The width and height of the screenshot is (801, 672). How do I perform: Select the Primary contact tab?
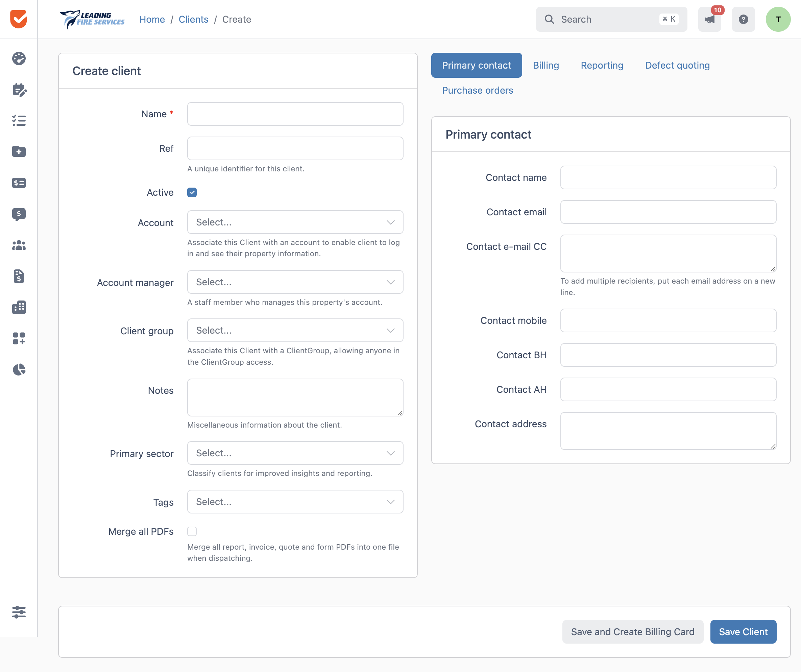click(x=477, y=65)
